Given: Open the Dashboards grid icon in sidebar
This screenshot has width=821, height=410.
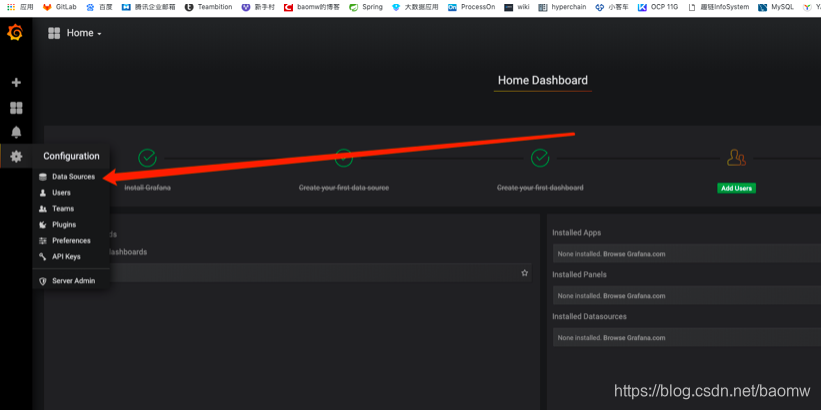Looking at the screenshot, I should (x=16, y=108).
